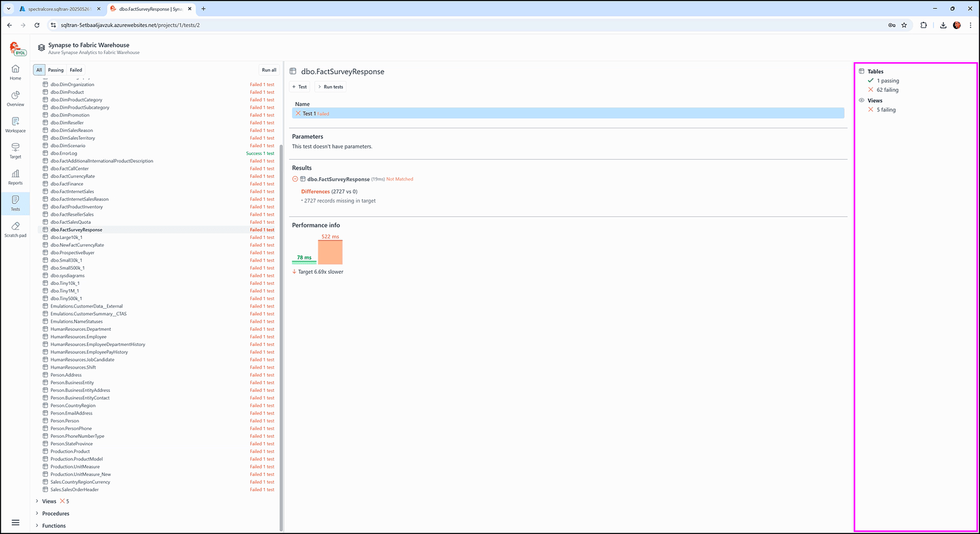
Task: Open the Chrome profile avatar menu
Action: click(957, 25)
